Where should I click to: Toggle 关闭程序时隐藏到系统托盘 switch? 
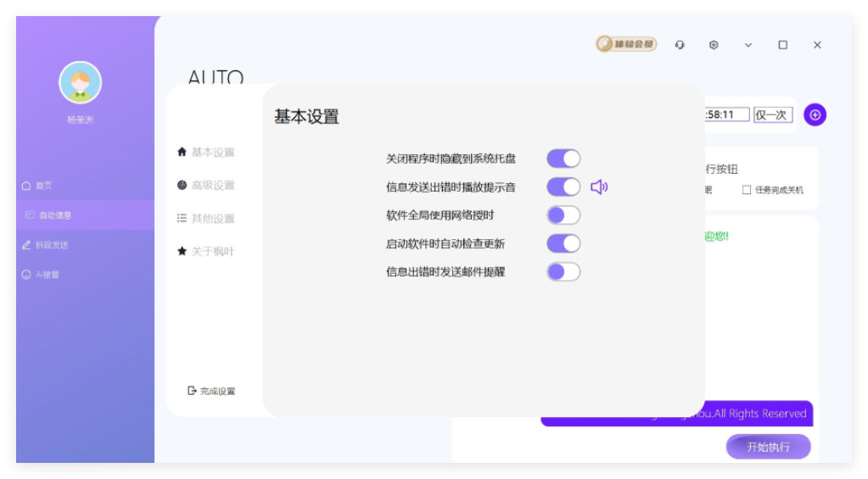[x=563, y=159]
